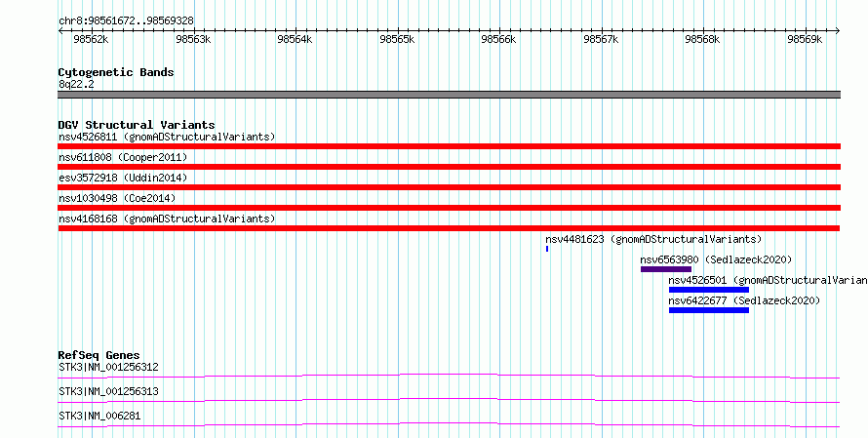Click the 98569k ruler tick label
The height and width of the screenshot is (438, 868).
(x=805, y=39)
